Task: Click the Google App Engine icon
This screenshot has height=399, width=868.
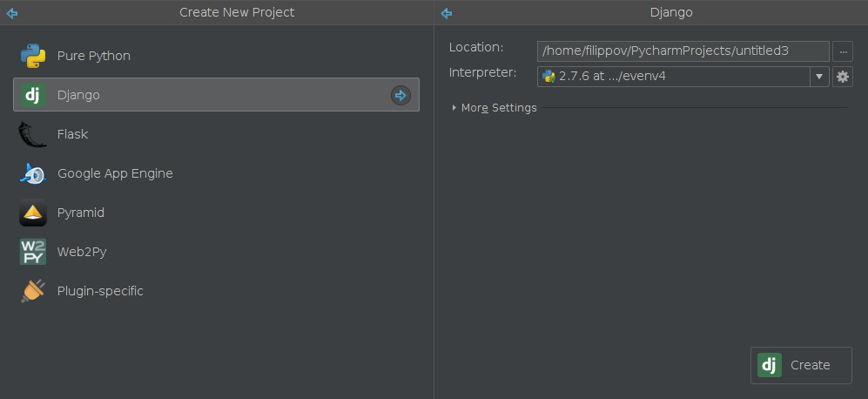Action: (x=33, y=173)
